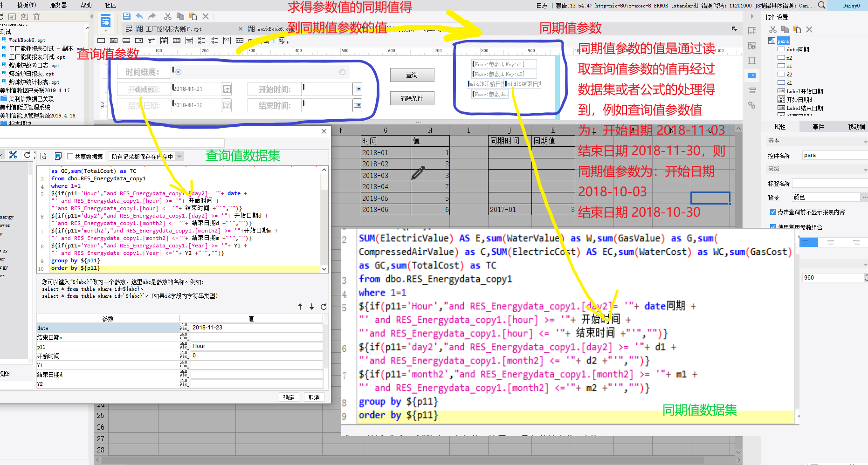The width and height of the screenshot is (868, 465).
Task: Click the 查询 button
Action: click(412, 75)
